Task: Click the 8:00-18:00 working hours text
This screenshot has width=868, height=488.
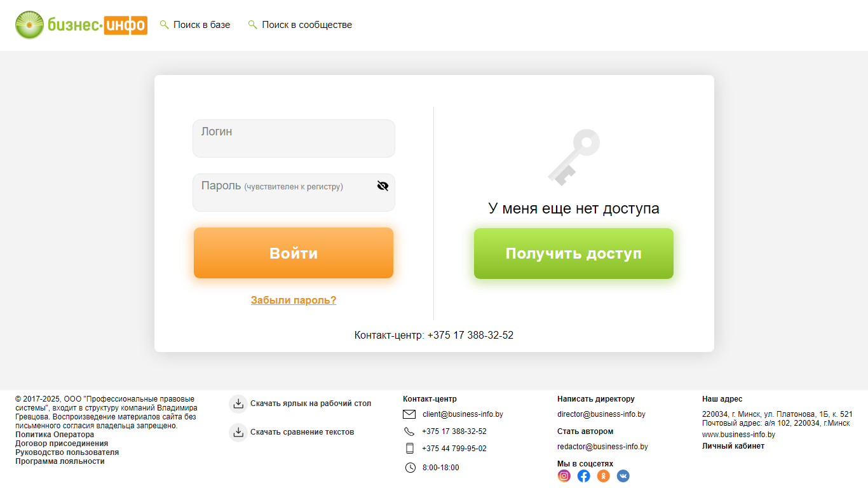Action: [x=440, y=468]
